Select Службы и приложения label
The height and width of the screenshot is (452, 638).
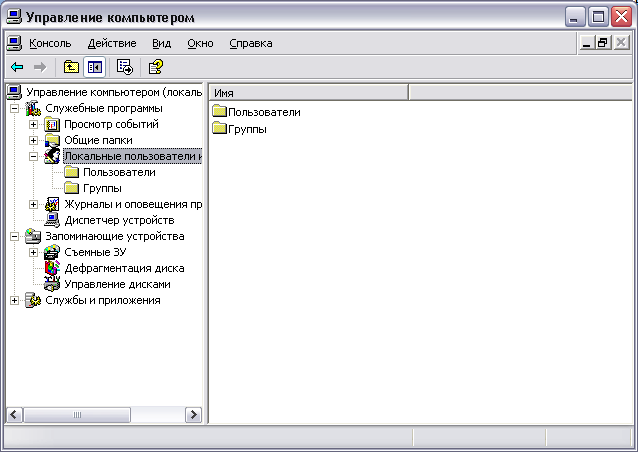pyautogui.click(x=103, y=300)
